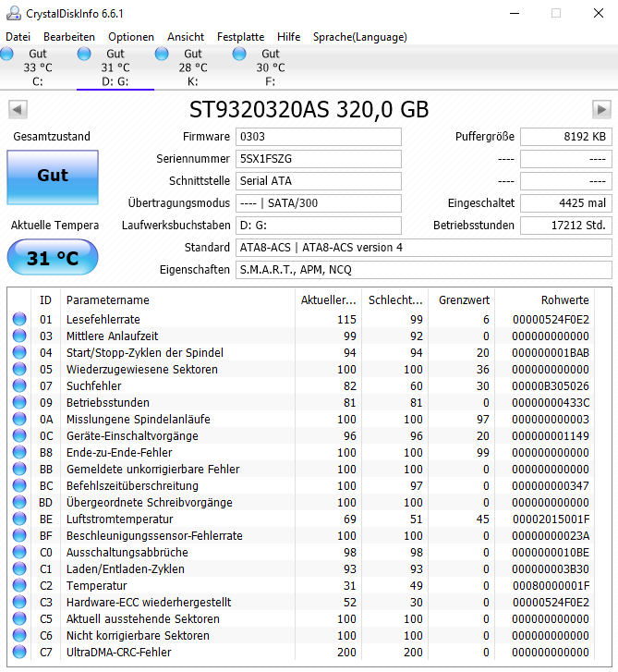618x672 pixels.
Task: Click the Gut health status button
Action: coord(53,177)
